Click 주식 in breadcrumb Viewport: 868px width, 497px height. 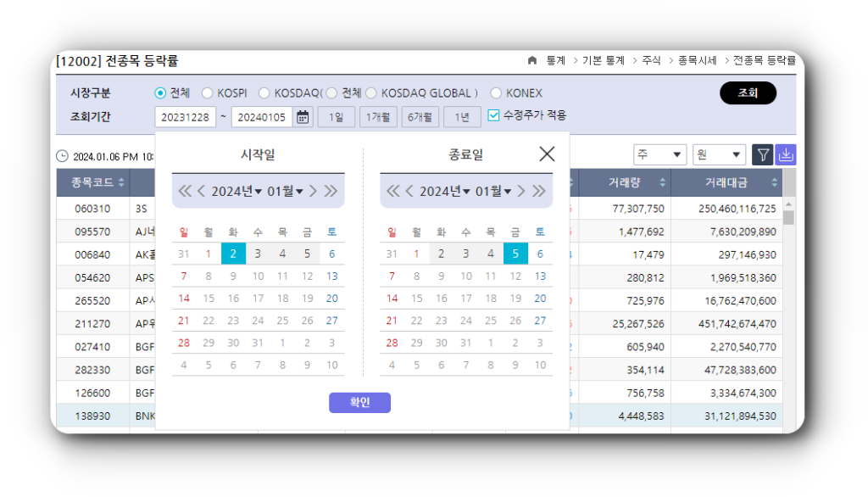(652, 60)
